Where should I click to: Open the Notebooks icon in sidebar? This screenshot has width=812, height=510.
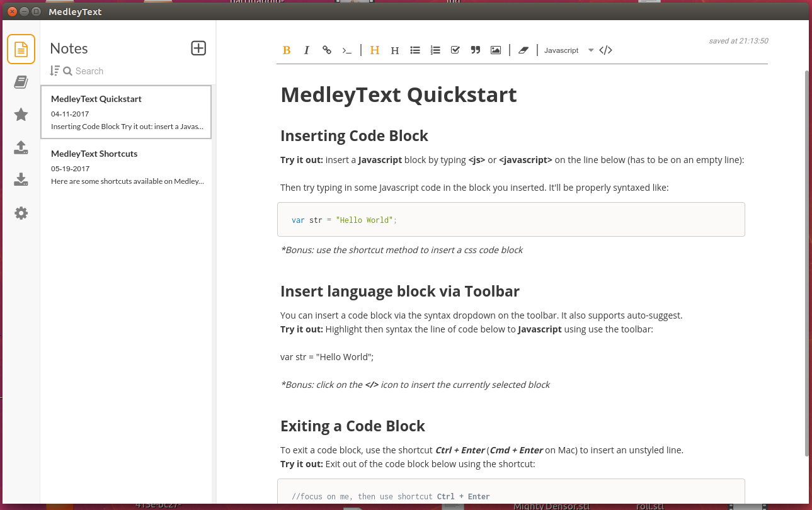[21, 82]
